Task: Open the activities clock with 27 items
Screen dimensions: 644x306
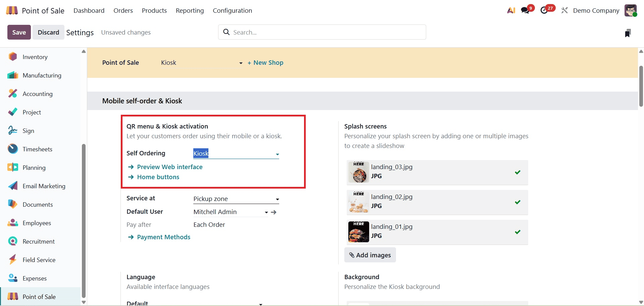Action: coord(545,10)
